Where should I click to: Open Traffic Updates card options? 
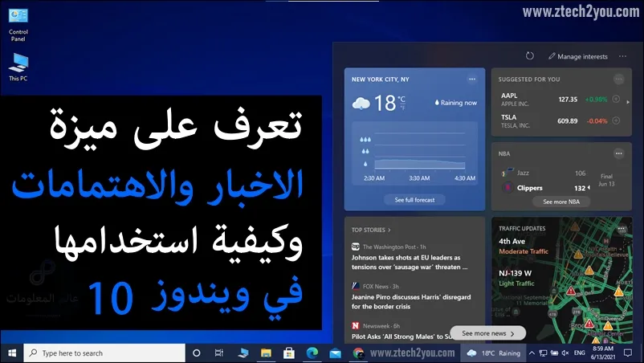622,228
